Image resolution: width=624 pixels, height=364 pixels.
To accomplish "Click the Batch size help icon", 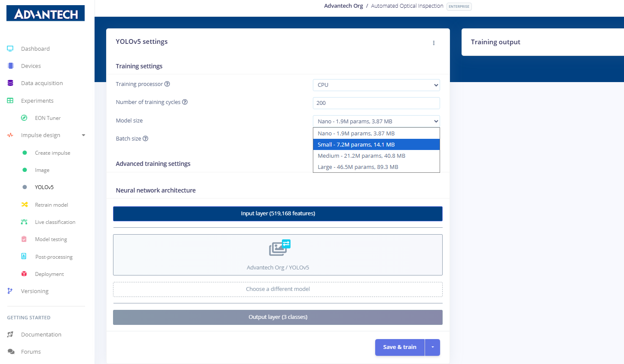I will [145, 138].
